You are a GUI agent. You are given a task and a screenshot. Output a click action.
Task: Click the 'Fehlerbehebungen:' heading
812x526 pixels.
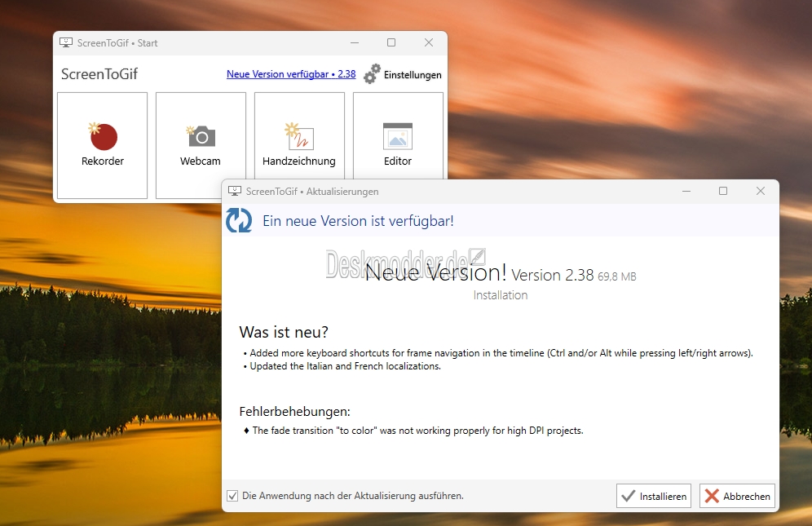pyautogui.click(x=294, y=412)
